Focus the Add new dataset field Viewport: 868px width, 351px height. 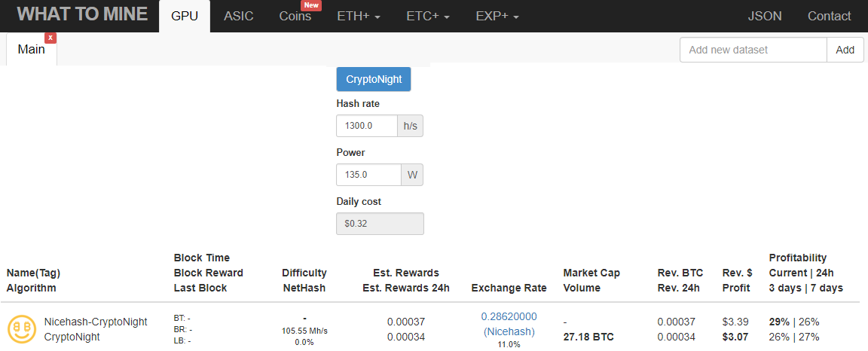[753, 50]
